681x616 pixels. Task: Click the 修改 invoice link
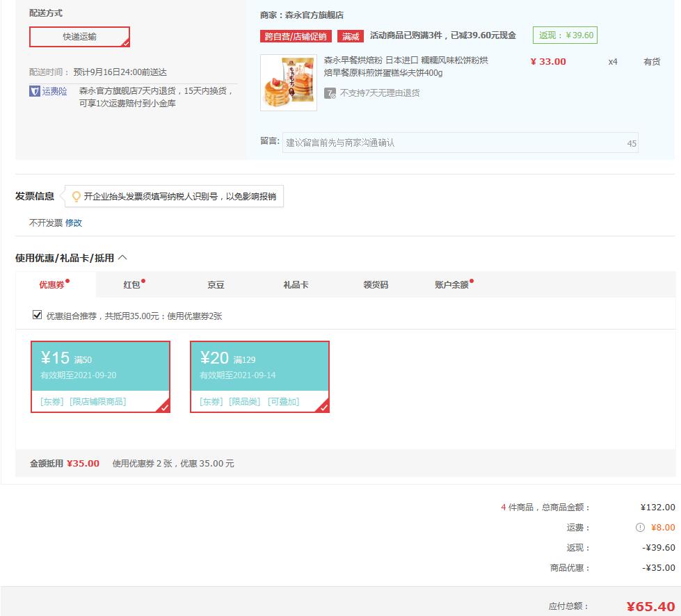tap(74, 222)
